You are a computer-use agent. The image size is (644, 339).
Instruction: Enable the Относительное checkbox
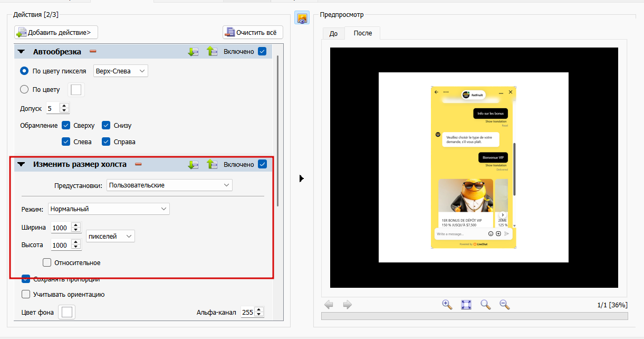[47, 262]
